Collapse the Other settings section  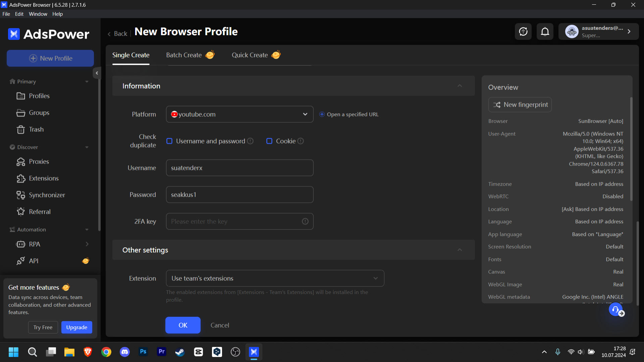coord(460,250)
